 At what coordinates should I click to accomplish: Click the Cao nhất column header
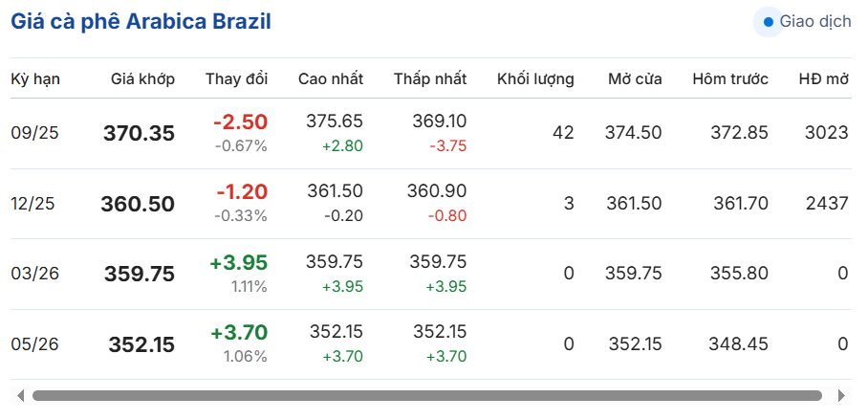pos(331,79)
